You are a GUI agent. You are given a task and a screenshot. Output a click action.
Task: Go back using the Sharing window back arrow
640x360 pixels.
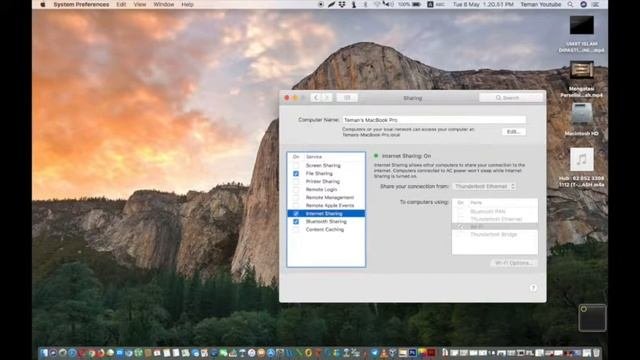pyautogui.click(x=316, y=98)
